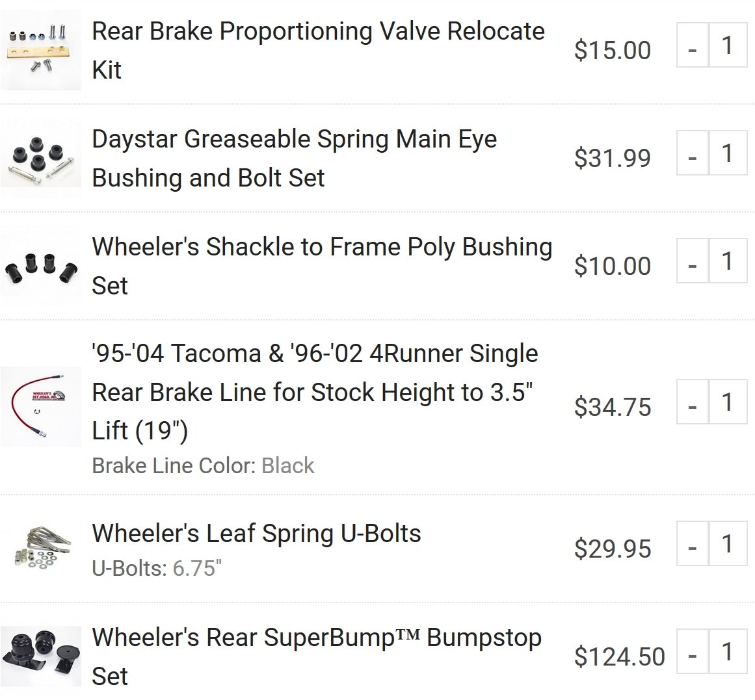Image resolution: width=755 pixels, height=700 pixels.
Task: Open Daystar bushing and bolt set thumbnail
Action: pos(41,159)
